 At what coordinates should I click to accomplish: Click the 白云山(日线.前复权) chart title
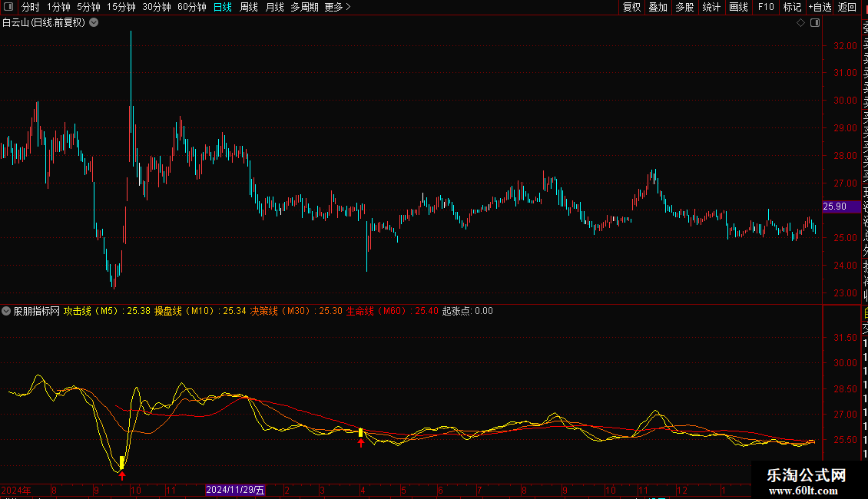(44, 23)
